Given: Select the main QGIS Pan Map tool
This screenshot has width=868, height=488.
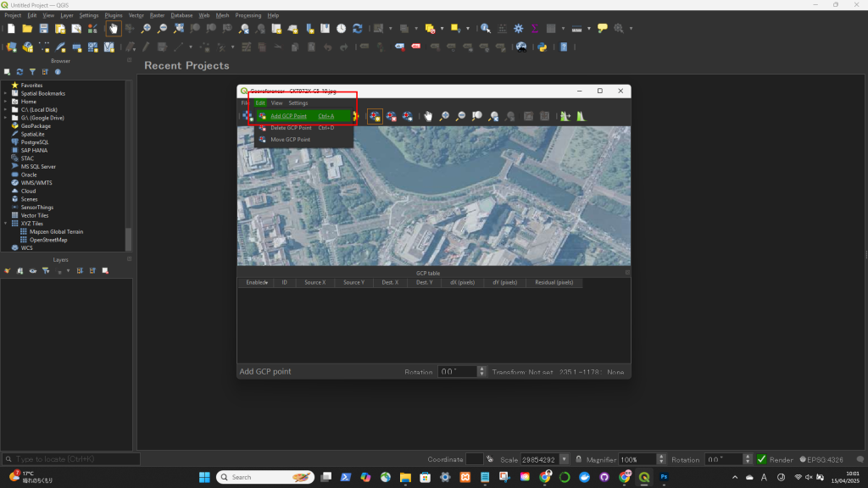Looking at the screenshot, I should 113,28.
